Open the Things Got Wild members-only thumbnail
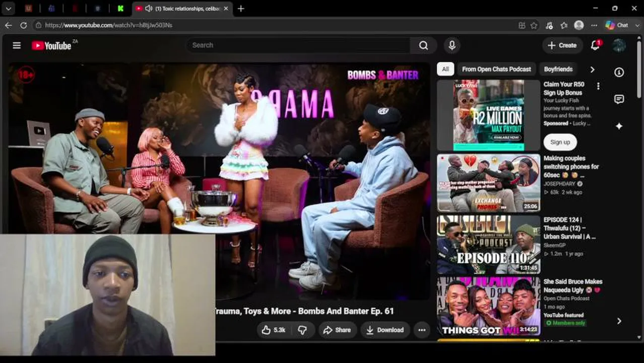This screenshot has width=644, height=363. pyautogui.click(x=488, y=306)
